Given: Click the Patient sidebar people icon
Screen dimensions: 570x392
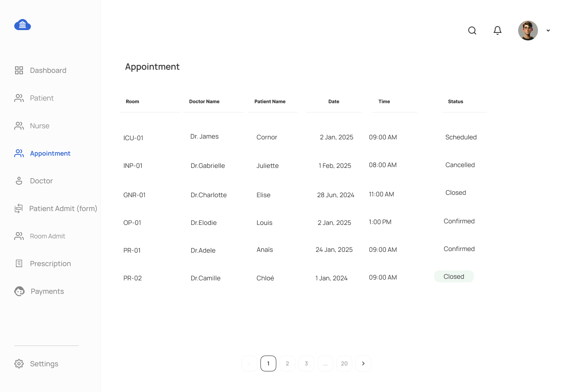Looking at the screenshot, I should click(19, 98).
